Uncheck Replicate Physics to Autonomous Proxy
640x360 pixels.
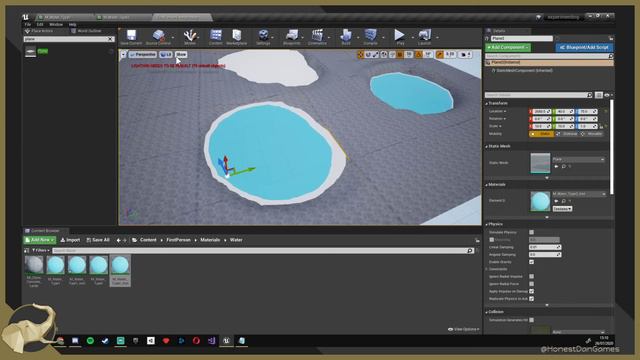tap(531, 299)
